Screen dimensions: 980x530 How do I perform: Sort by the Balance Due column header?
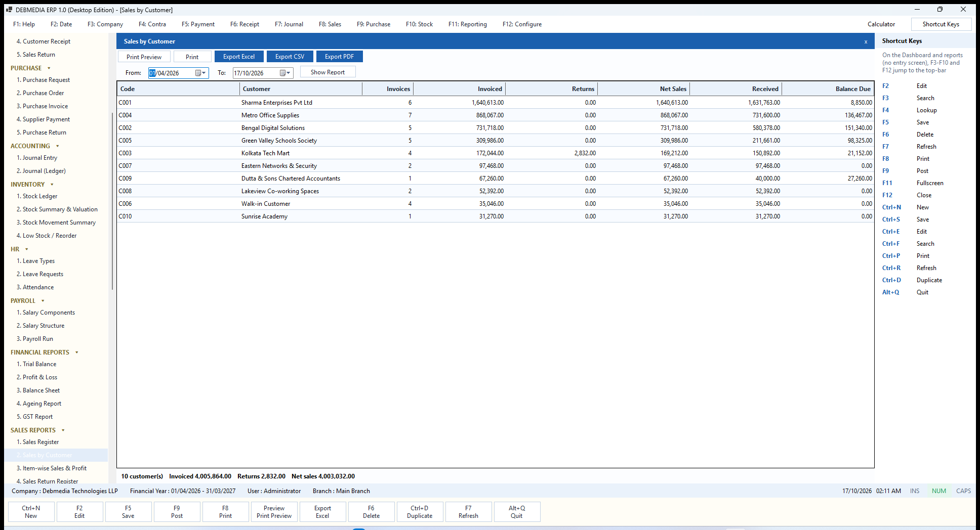tap(828, 89)
